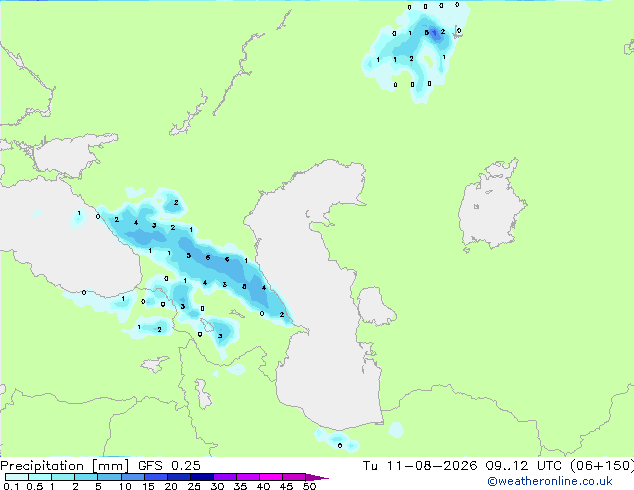Screen dimensions: 634x490
Task: Click the above-50 legend arrow tip
Action: pyautogui.click(x=317, y=477)
